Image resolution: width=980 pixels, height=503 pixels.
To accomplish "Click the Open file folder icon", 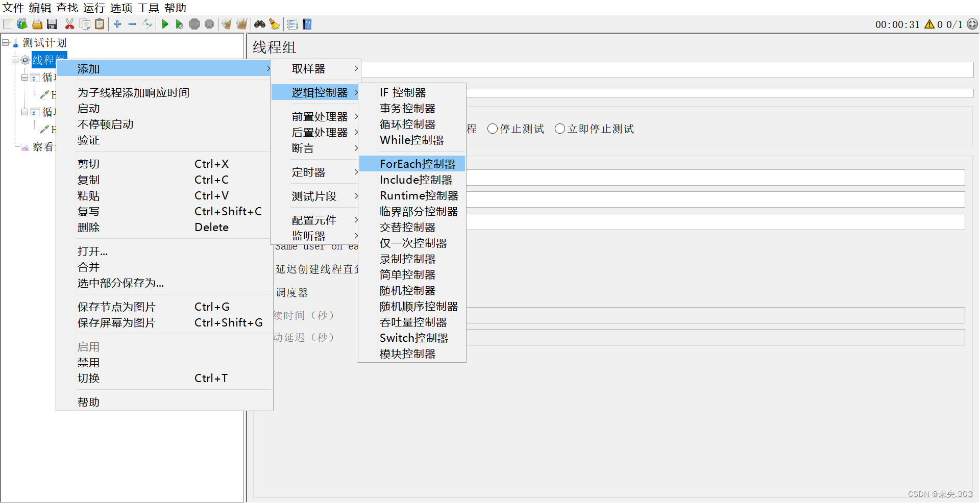I will (37, 24).
